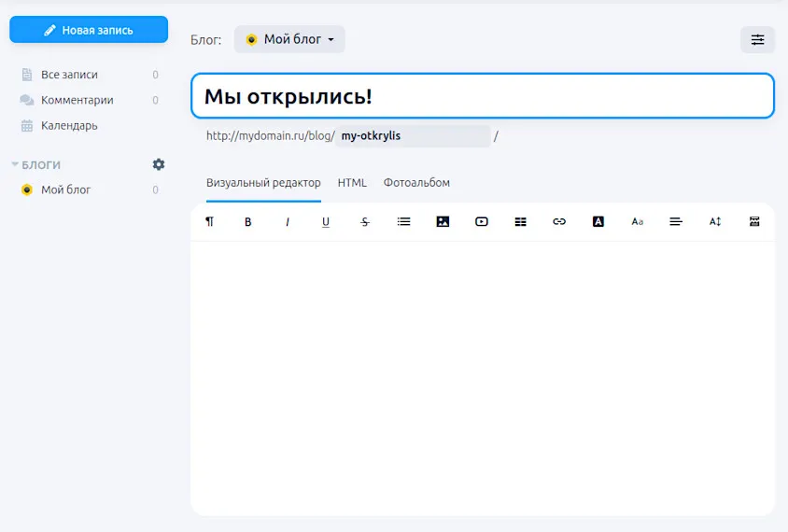The height and width of the screenshot is (532, 788).
Task: Click the Мой блог count 0
Action: click(x=155, y=189)
